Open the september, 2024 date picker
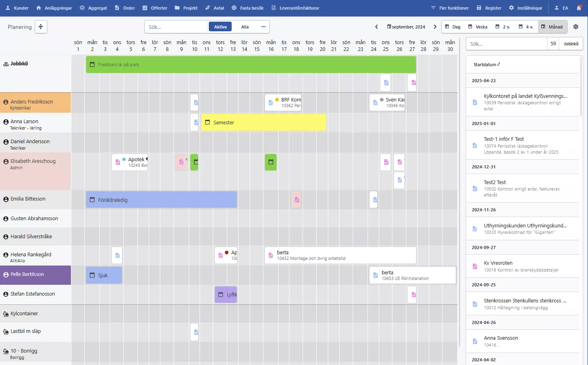588x365 pixels. (406, 27)
